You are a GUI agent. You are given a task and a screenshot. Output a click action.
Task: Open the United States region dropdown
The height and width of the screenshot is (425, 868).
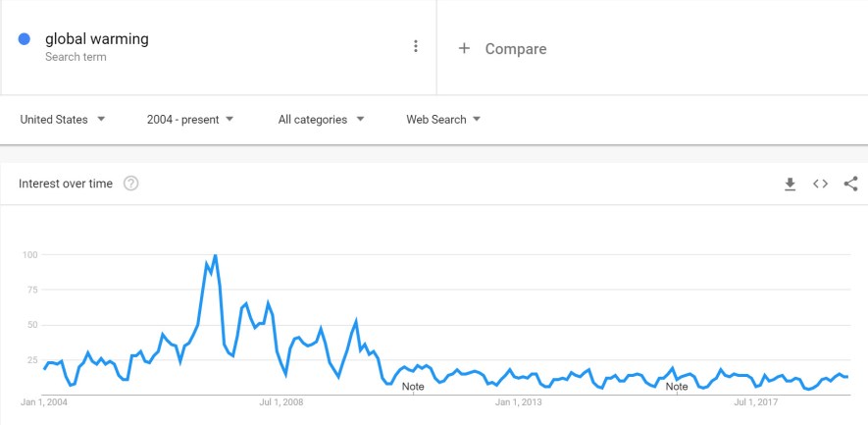coord(63,119)
